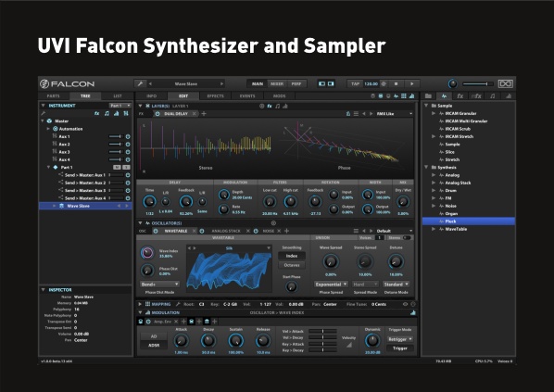Click the host tempo sync icon after 120.00
Image resolution: width=554 pixels, height=392 pixels.
[x=384, y=83]
